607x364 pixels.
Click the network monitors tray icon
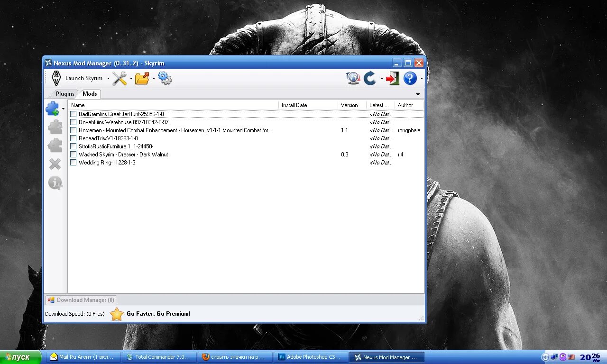pos(554,357)
